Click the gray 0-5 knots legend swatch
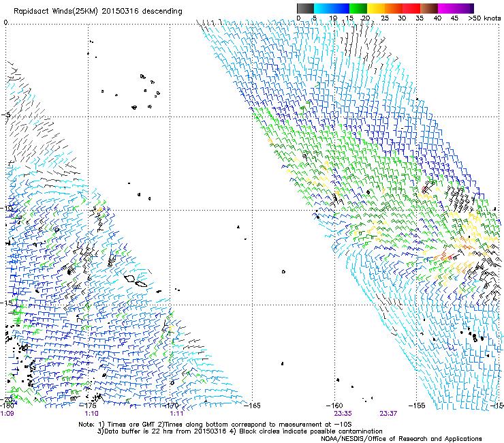Screen dimensions: 504x443 (305, 8)
